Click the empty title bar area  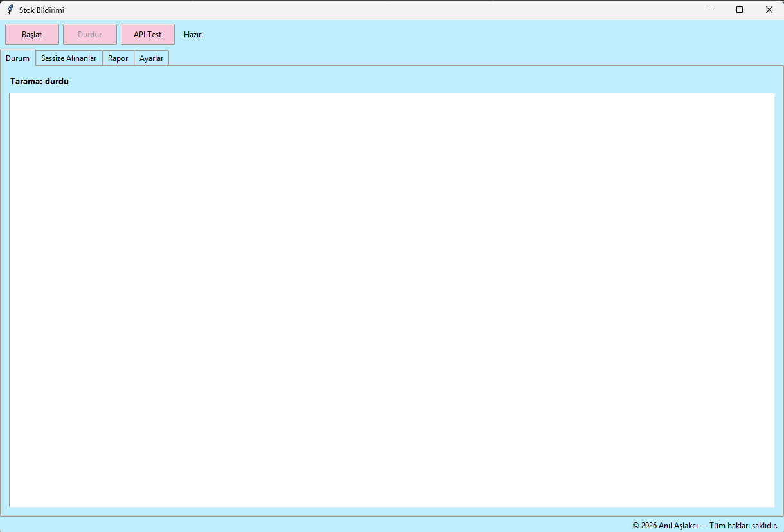click(x=379, y=10)
